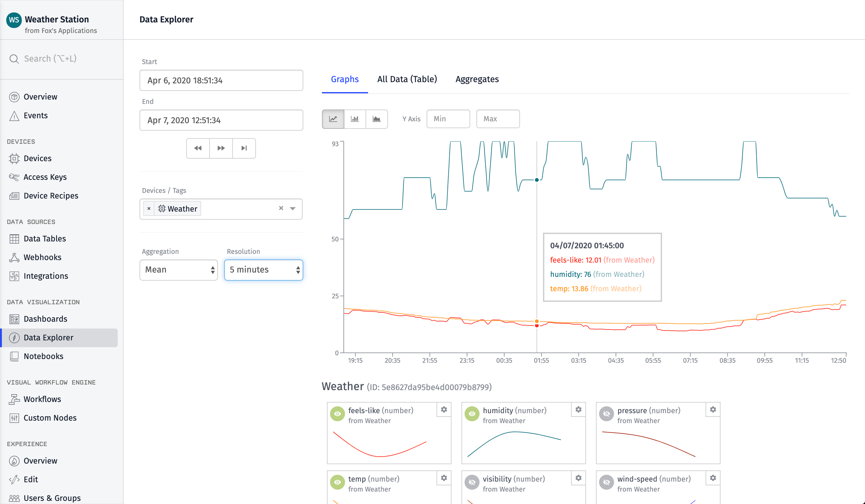This screenshot has width=865, height=504.
Task: Switch to the Graphs tab
Action: point(345,79)
